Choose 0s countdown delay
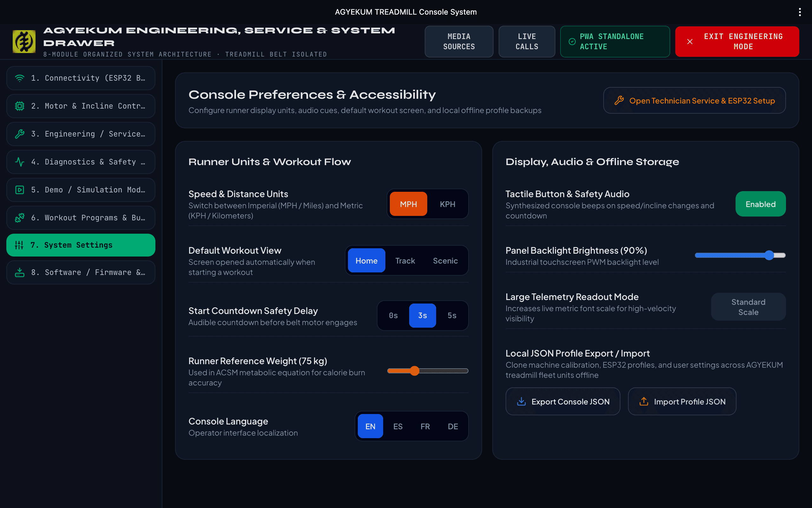812x508 pixels. [x=393, y=316]
